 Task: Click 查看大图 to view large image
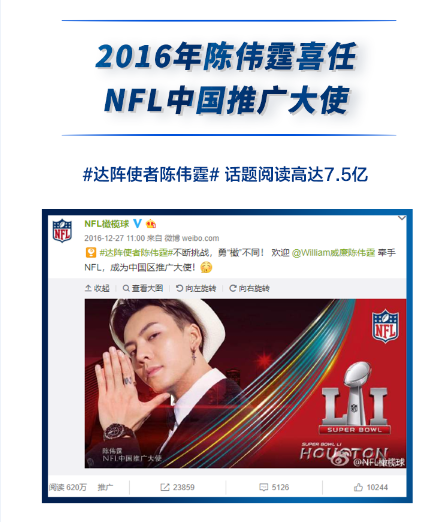(143, 288)
